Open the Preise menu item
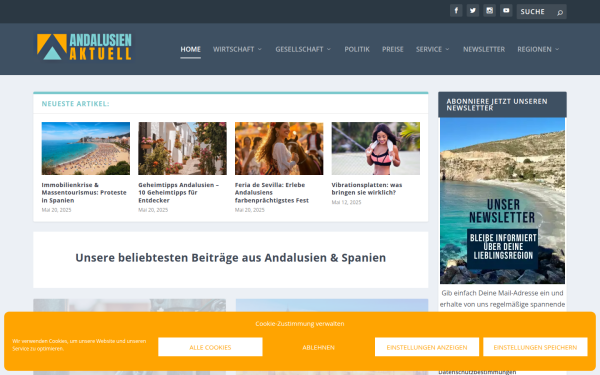The width and height of the screenshot is (600, 375). tap(393, 49)
